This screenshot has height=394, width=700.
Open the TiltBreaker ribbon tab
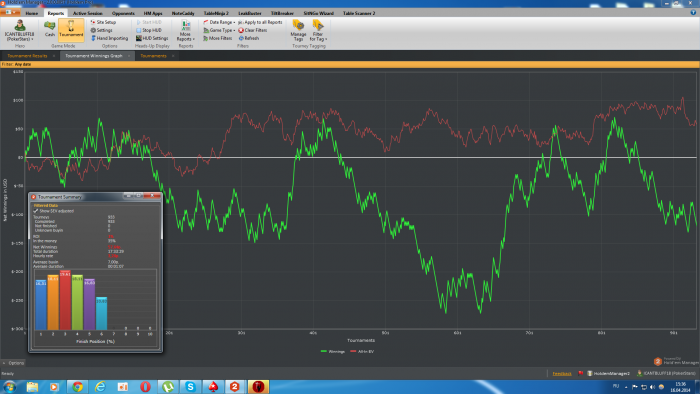tap(282, 13)
